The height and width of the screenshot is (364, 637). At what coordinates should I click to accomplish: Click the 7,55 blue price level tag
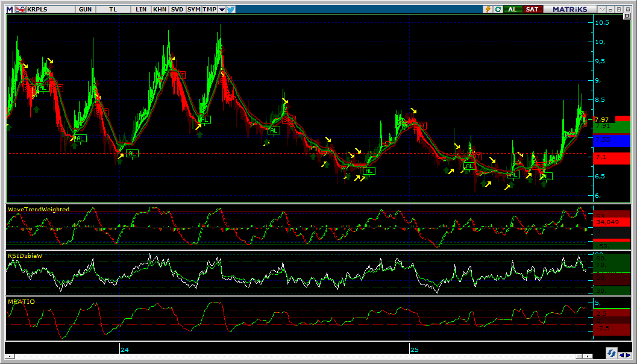(612, 140)
